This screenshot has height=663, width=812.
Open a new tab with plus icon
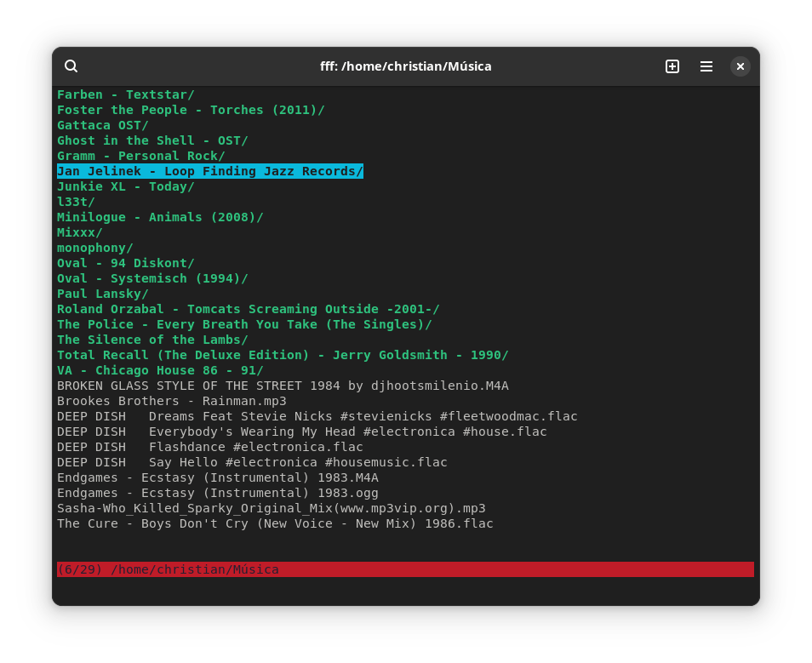click(672, 66)
